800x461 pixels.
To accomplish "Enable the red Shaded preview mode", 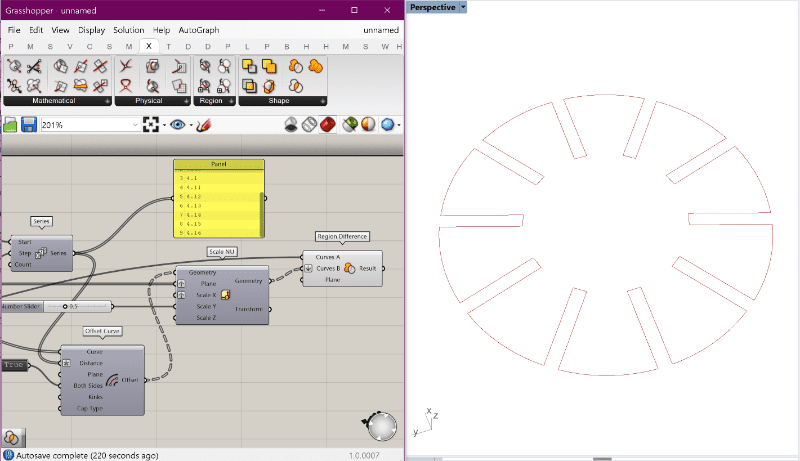I will (x=328, y=124).
